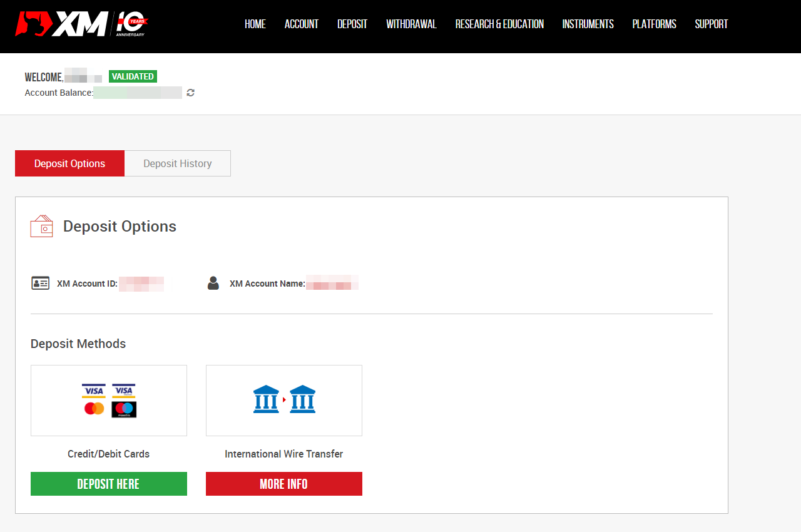The image size is (801, 532).
Task: Open RESEARCH & EDUCATION menu
Action: pyautogui.click(x=499, y=24)
